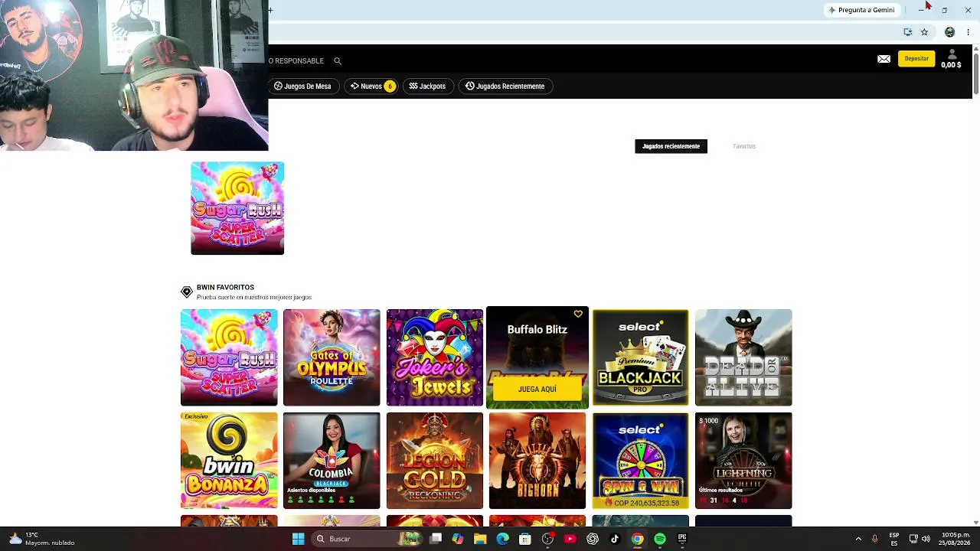This screenshot has width=980, height=551.
Task: Open YouTube app from the taskbar
Action: tap(570, 539)
